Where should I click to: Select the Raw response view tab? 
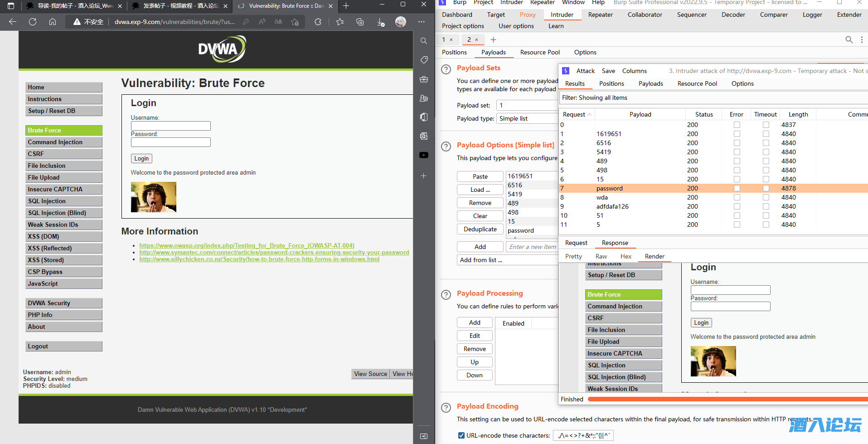coord(601,256)
